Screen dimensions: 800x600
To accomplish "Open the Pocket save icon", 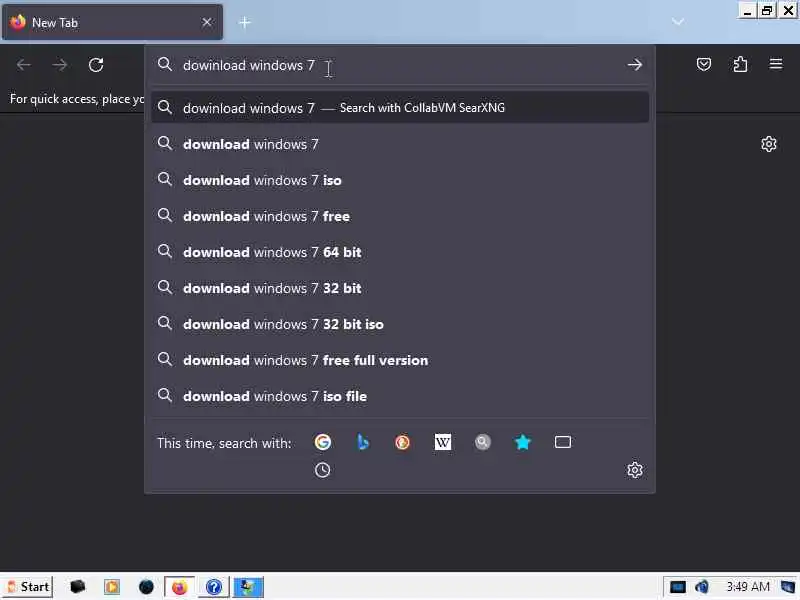I will 704,64.
